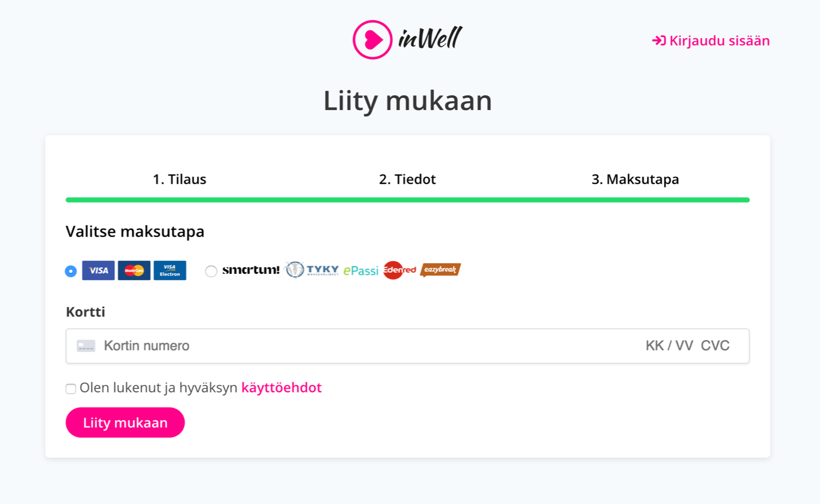The height and width of the screenshot is (504, 820).
Task: Select the Smartum benefits payment radio button
Action: pyautogui.click(x=211, y=271)
